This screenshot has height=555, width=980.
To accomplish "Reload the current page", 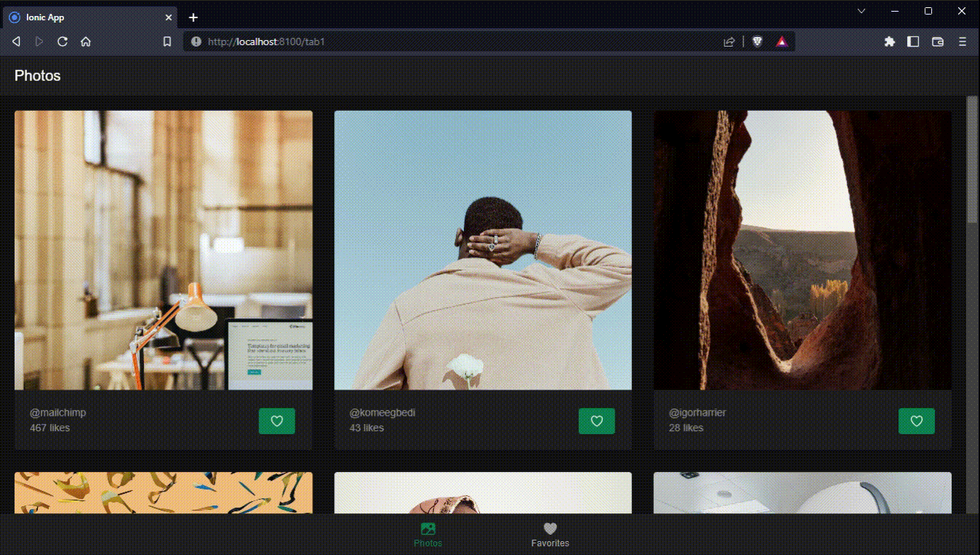I will [x=63, y=42].
